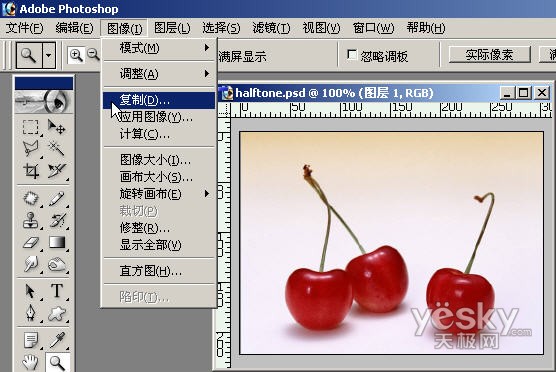Image resolution: width=556 pixels, height=372 pixels.
Task: Select the Brush tool
Action: point(57,199)
